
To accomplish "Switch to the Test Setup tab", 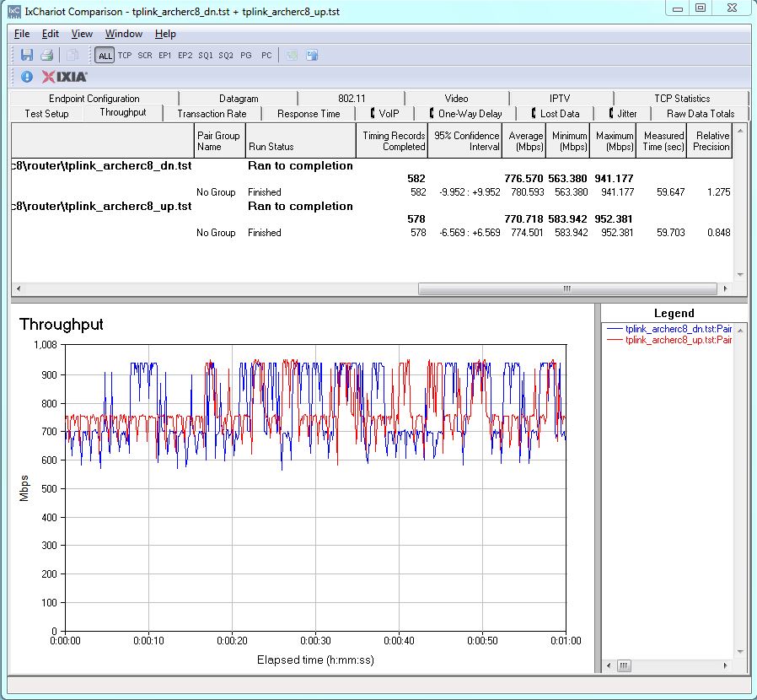I will point(47,114).
